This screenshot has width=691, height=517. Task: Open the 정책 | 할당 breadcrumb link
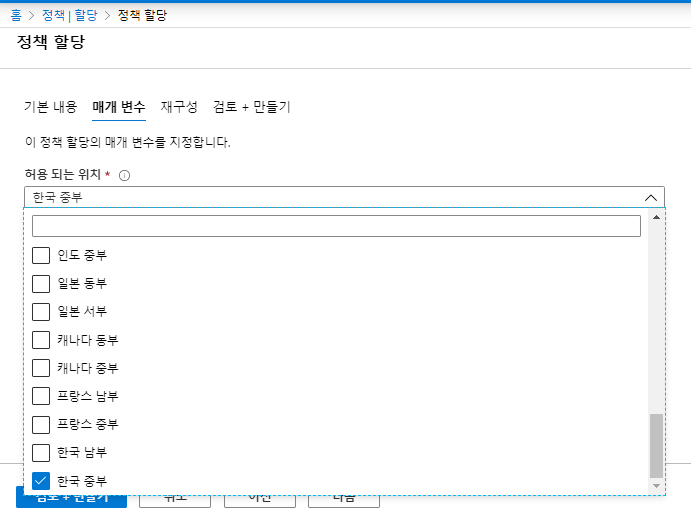[x=70, y=15]
